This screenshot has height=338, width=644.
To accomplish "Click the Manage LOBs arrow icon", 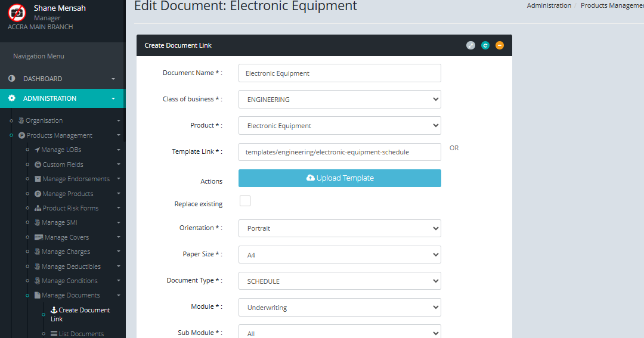I will (x=38, y=150).
